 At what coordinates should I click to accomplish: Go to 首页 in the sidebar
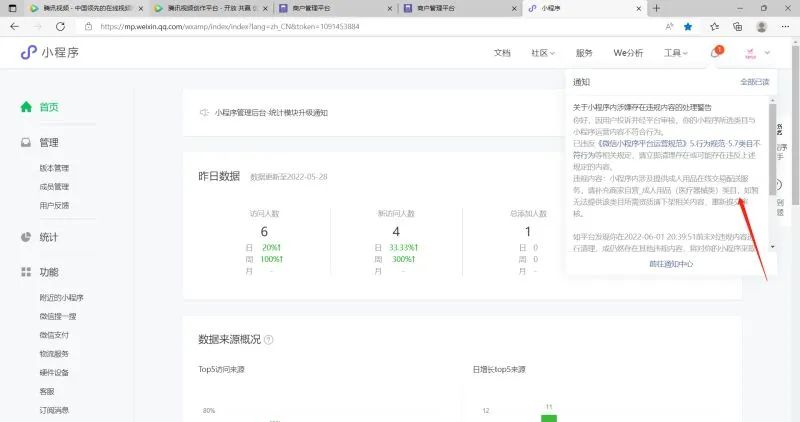coord(49,107)
